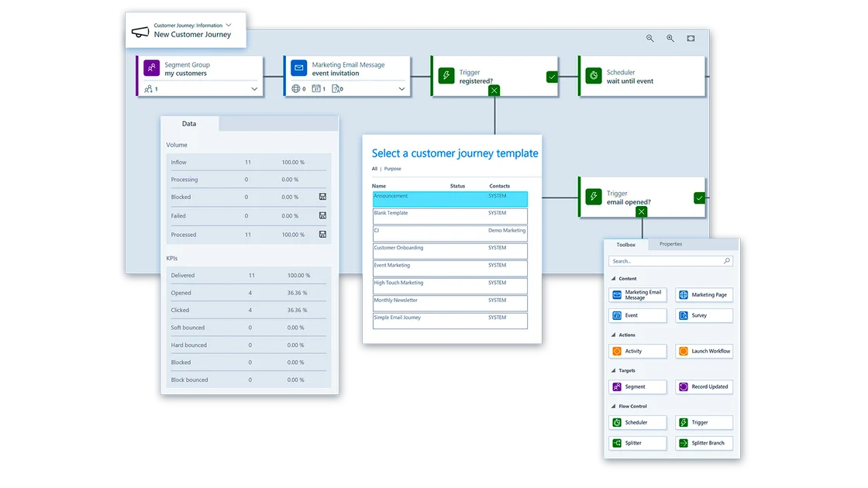Select the Announcement template row
The width and height of the screenshot is (868, 488).
(x=450, y=199)
